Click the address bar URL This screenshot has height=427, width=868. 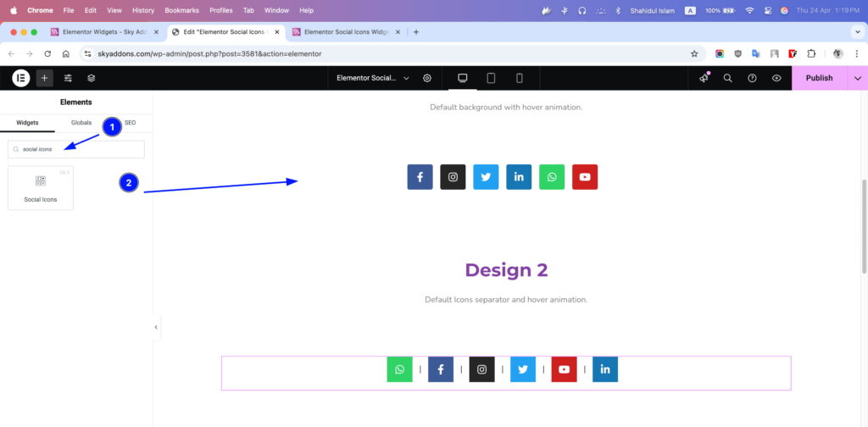(210, 53)
